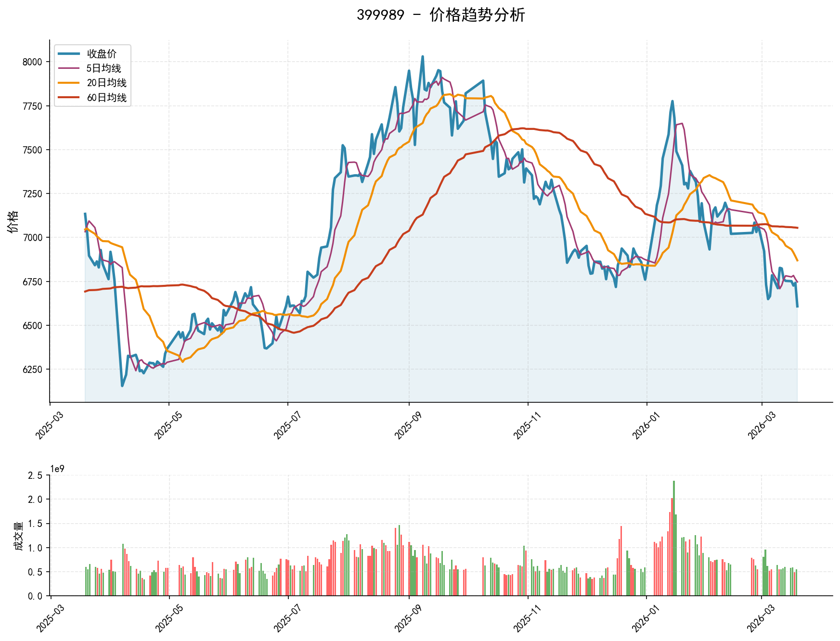Click the 价格 y-axis label
The image size is (840, 641).
[x=13, y=221]
